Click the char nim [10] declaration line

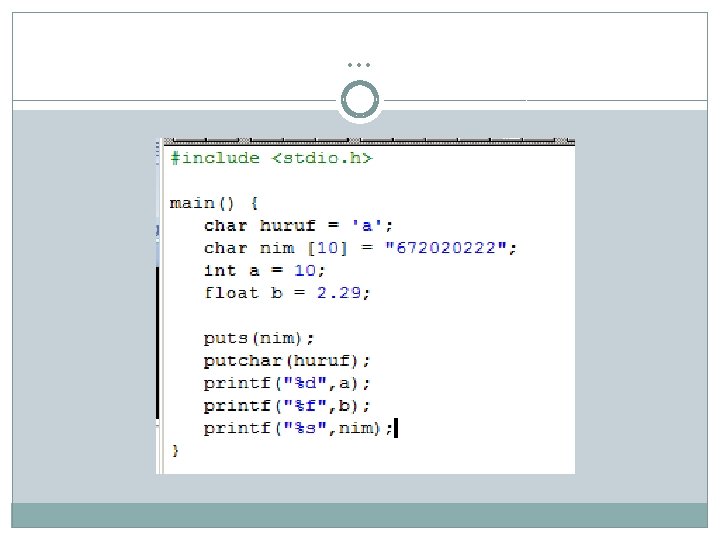[x=360, y=248]
